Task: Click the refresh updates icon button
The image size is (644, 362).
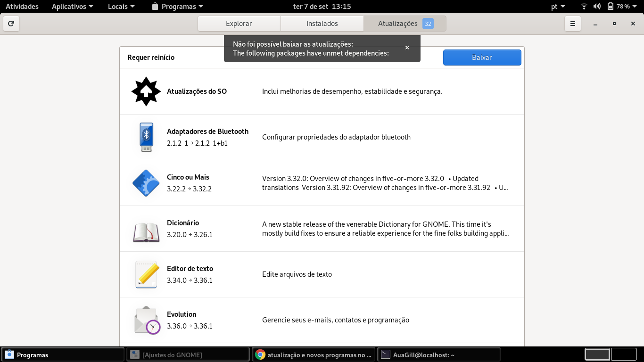Action: pos(11,24)
